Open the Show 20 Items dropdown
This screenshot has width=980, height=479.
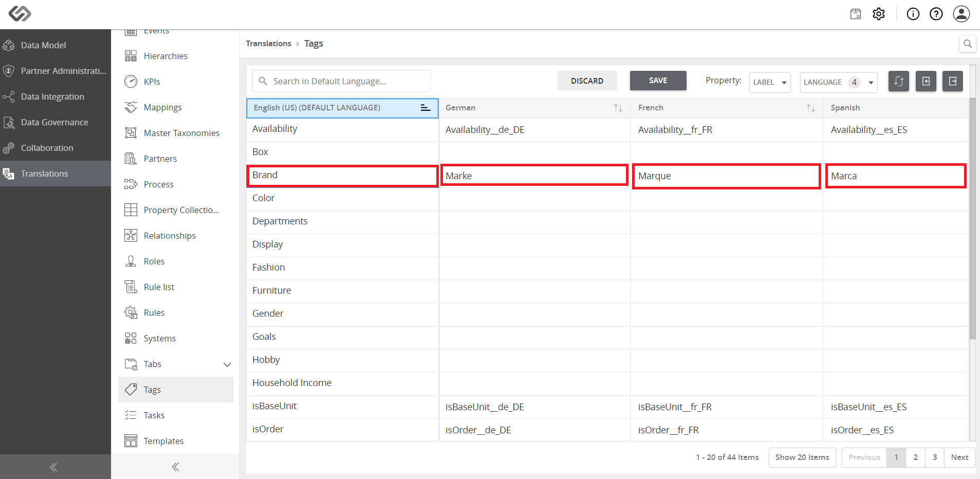[x=802, y=457]
